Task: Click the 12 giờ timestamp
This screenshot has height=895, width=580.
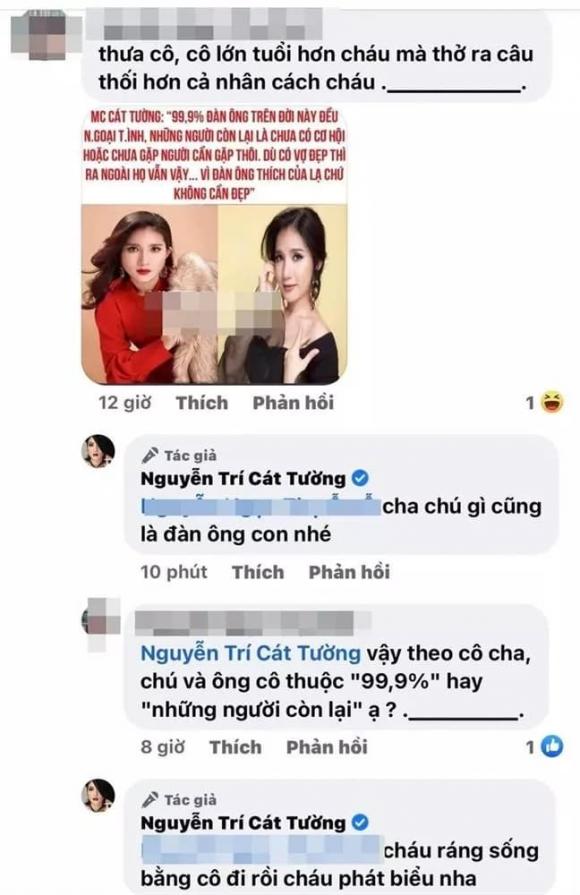Action: (x=125, y=403)
